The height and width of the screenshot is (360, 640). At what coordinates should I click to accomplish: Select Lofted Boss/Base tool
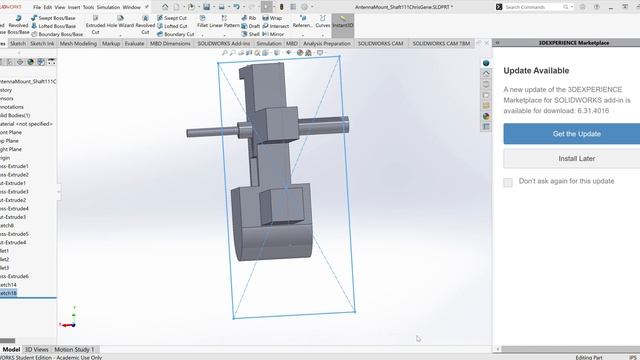tap(53, 26)
